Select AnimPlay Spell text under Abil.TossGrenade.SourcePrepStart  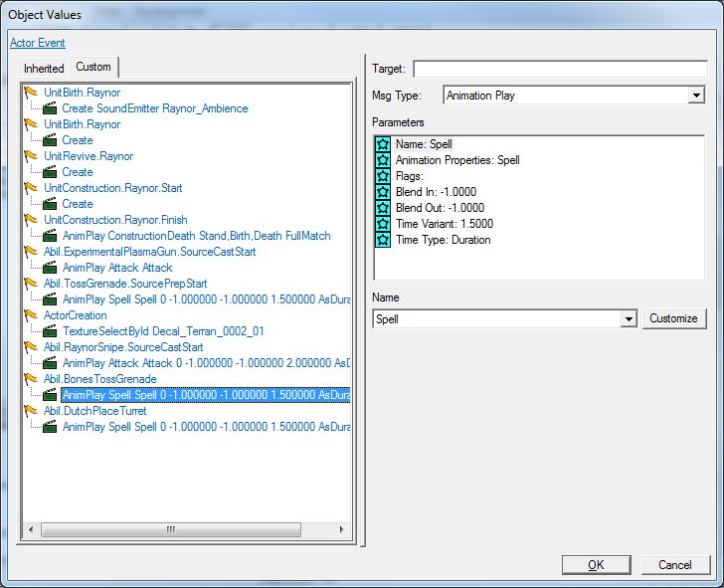pos(207,299)
